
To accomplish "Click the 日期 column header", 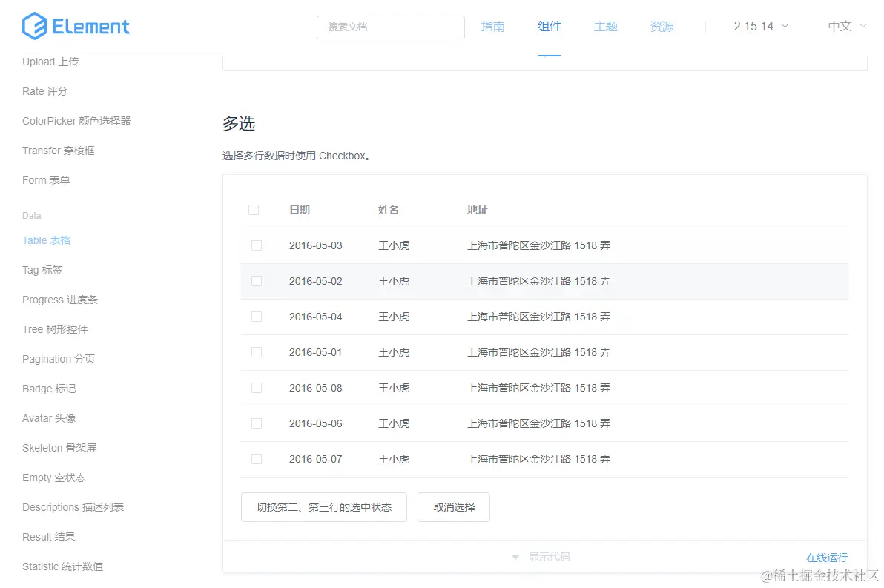I will click(x=300, y=210).
